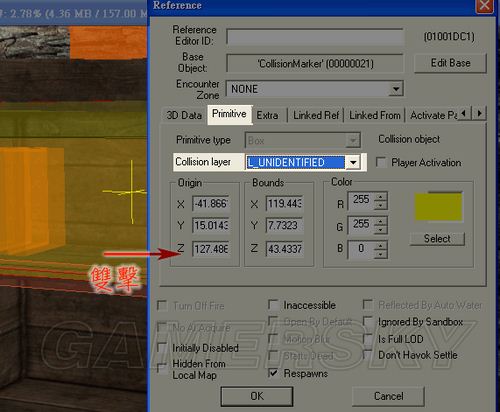Increase the B color value stepper

(x=380, y=245)
